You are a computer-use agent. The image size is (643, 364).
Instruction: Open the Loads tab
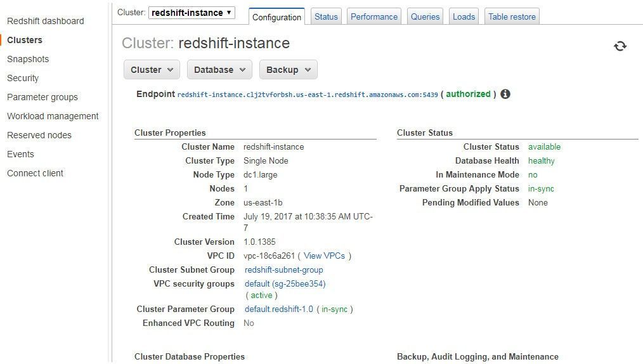tap(464, 16)
